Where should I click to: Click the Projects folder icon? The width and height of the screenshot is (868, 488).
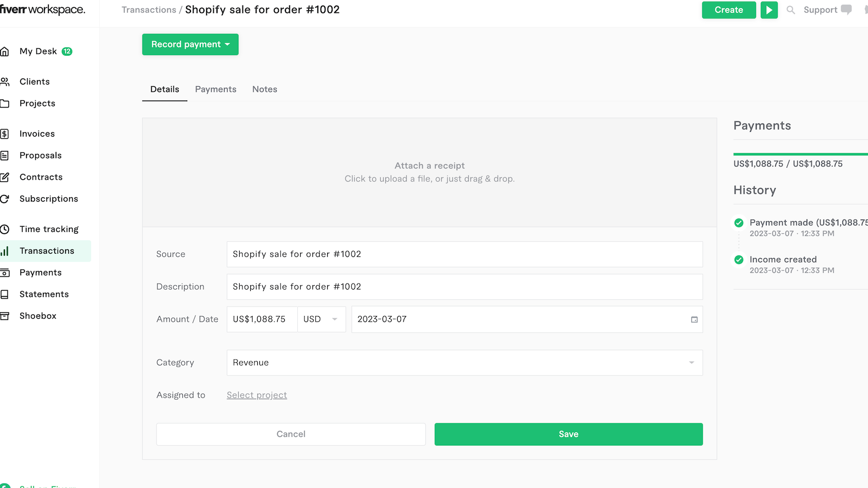(4, 104)
